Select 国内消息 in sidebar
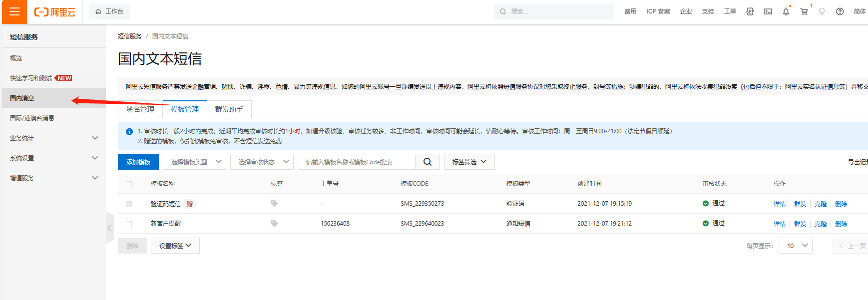The height and width of the screenshot is (300, 868). coord(54,98)
